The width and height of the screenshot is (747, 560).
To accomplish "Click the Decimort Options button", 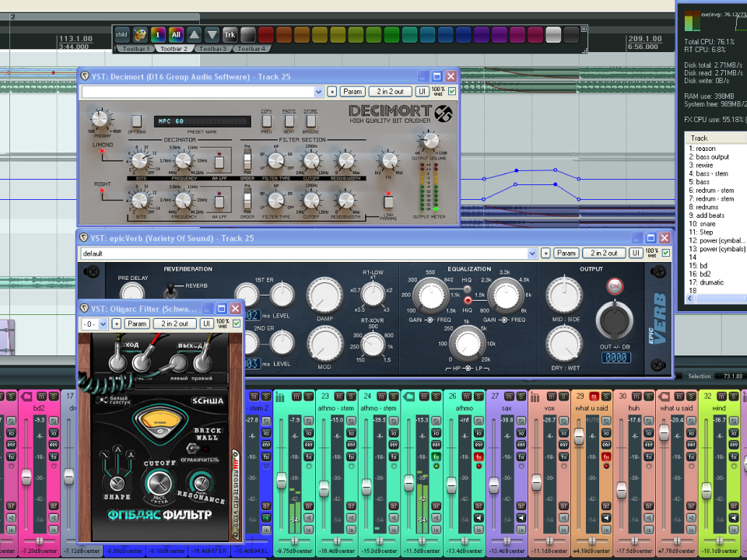I will 137,121.
